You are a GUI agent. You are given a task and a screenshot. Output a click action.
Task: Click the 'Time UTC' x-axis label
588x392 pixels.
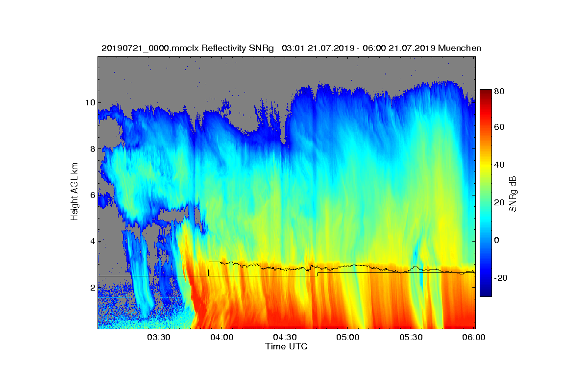coord(287,346)
